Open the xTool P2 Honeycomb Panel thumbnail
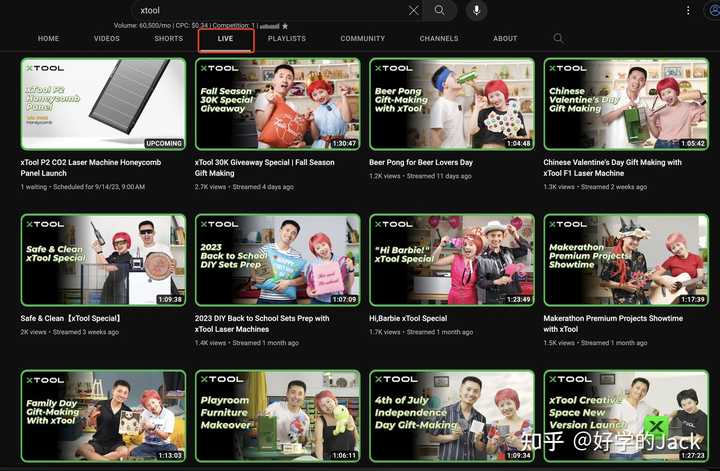The image size is (720, 471). tap(103, 104)
